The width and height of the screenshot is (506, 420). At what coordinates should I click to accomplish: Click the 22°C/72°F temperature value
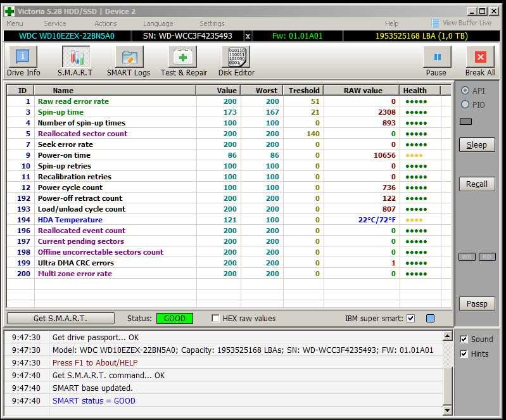coord(377,220)
